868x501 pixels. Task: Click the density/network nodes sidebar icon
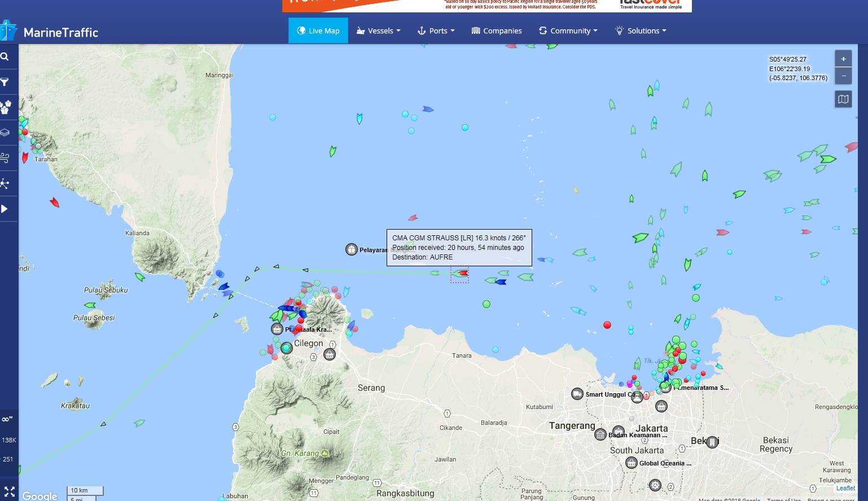coord(5,183)
